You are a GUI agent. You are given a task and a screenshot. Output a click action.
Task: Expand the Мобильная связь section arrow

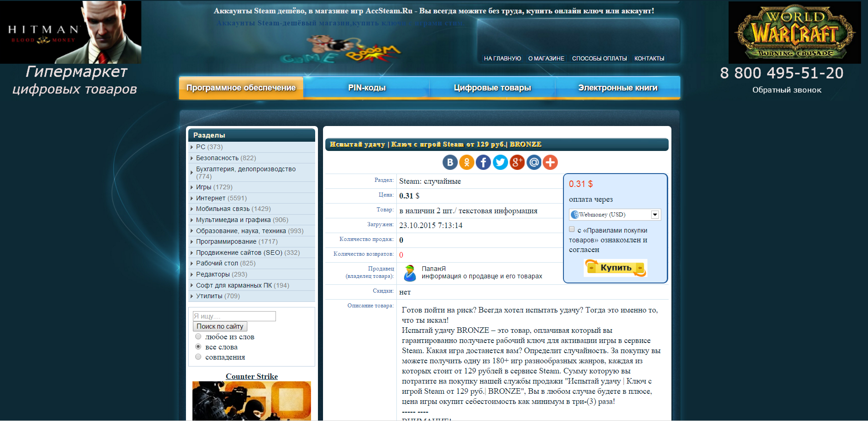(x=192, y=209)
